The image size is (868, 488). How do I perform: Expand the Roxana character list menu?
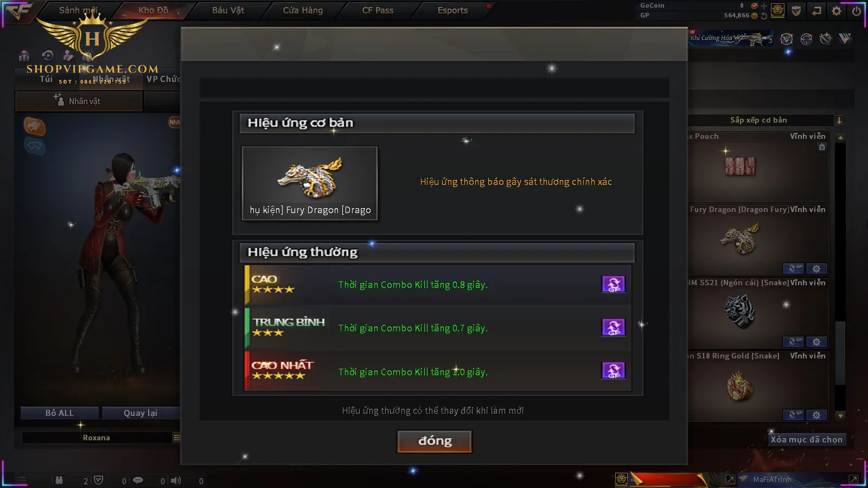coord(176,438)
